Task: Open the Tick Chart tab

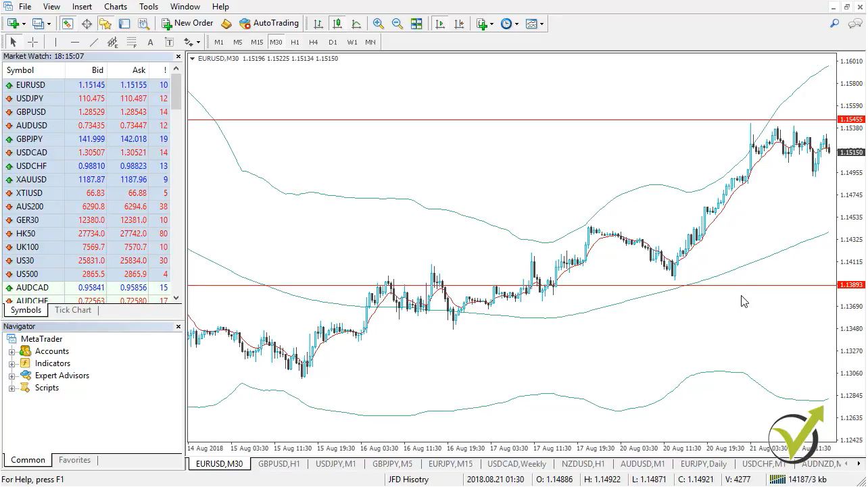Action: (x=72, y=310)
